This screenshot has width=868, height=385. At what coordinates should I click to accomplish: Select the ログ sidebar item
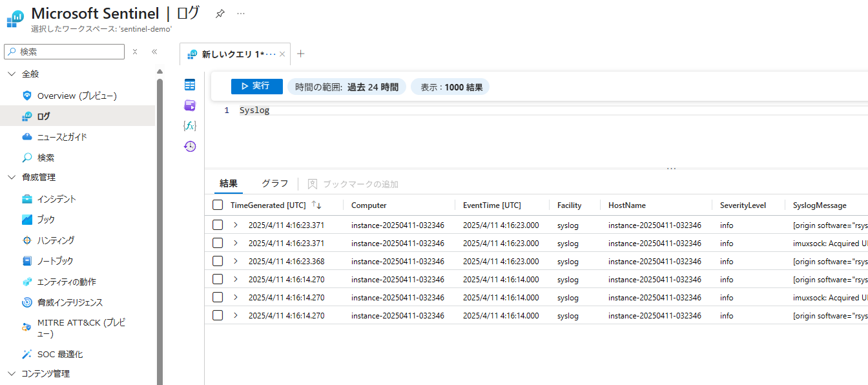point(77,116)
